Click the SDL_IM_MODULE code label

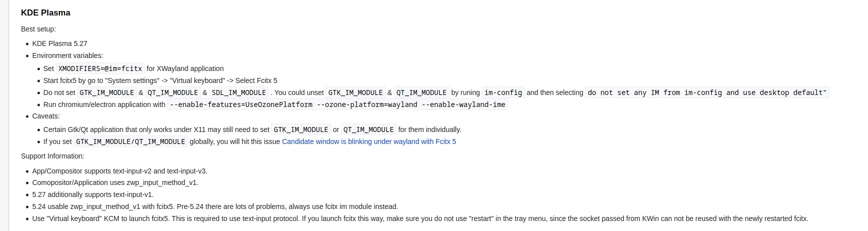[239, 92]
